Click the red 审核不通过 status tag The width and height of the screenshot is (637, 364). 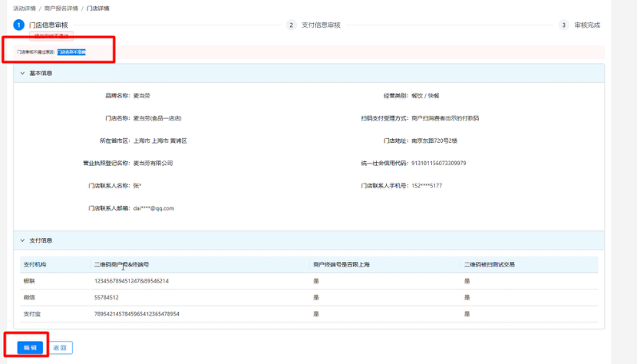51,36
